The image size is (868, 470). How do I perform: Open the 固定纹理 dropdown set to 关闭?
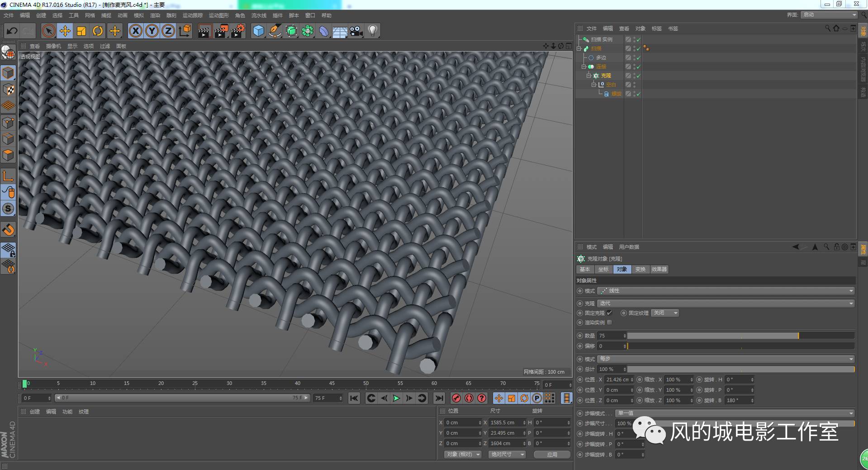pyautogui.click(x=664, y=313)
